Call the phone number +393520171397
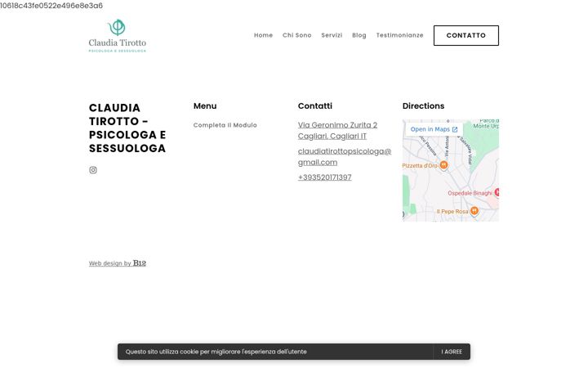 [325, 177]
